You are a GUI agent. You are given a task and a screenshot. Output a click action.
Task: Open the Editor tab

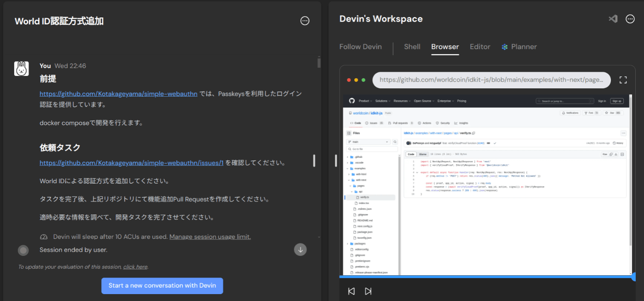click(480, 46)
